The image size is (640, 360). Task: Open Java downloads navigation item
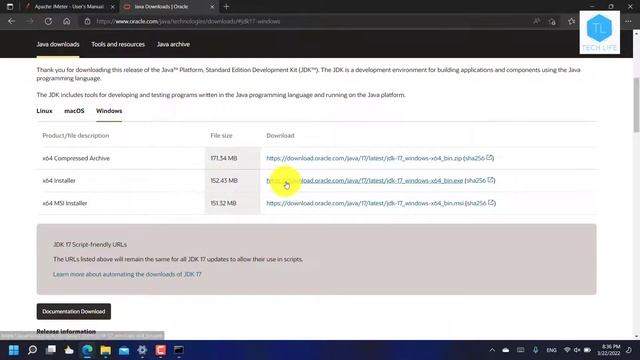point(58,44)
